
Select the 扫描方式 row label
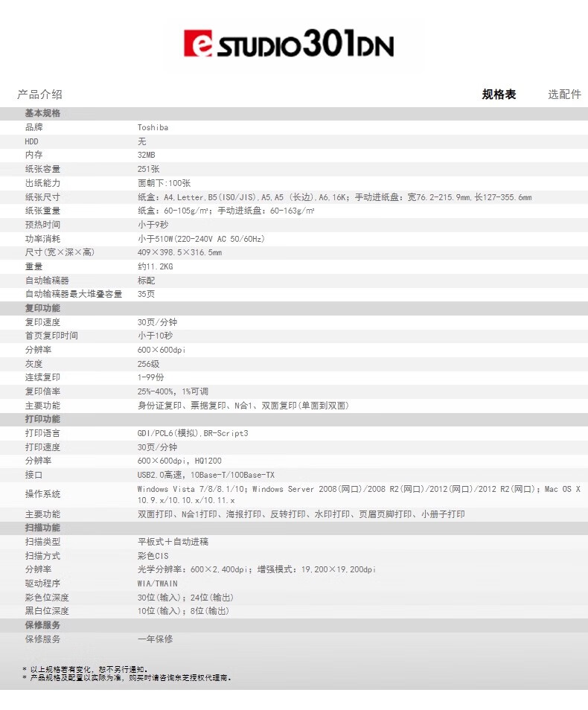point(42,556)
